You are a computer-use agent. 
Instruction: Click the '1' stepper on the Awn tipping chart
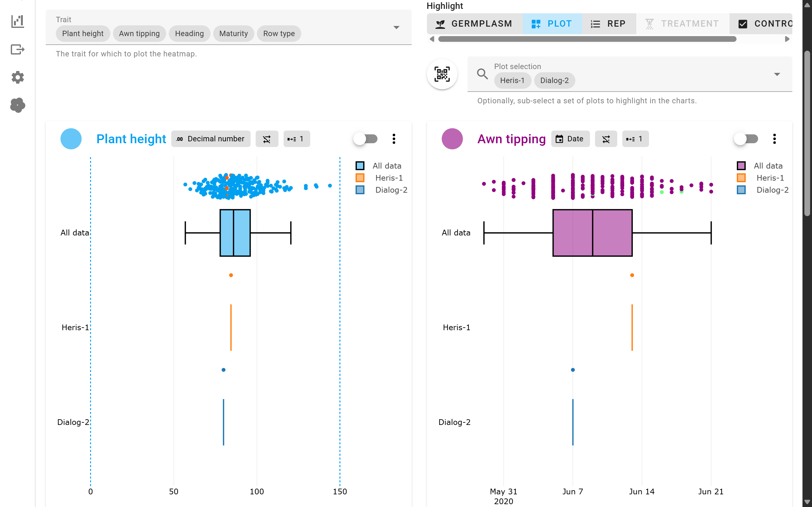tap(635, 138)
